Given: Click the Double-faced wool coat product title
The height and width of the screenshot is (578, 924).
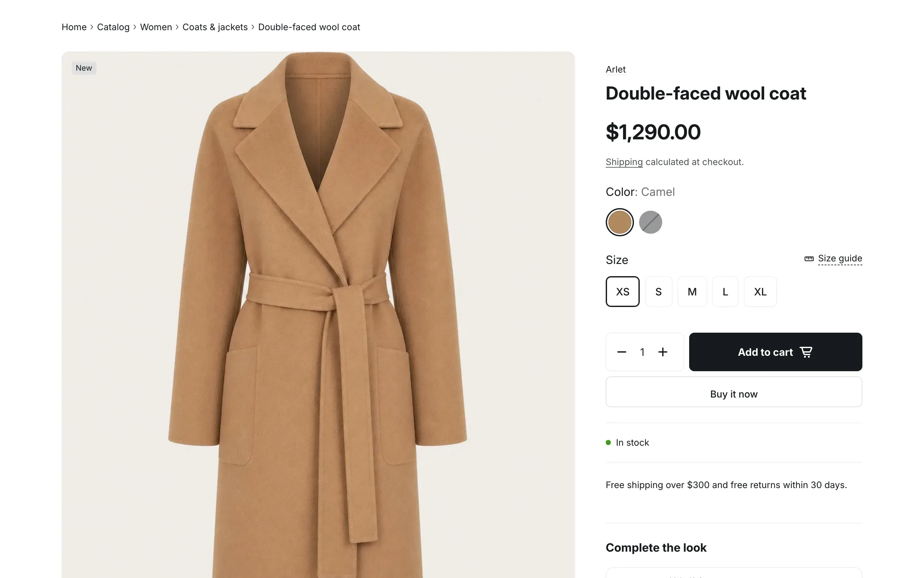Looking at the screenshot, I should click(706, 94).
